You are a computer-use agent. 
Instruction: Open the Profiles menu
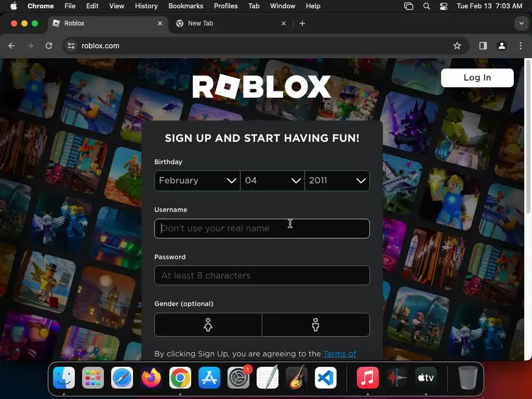[225, 6]
